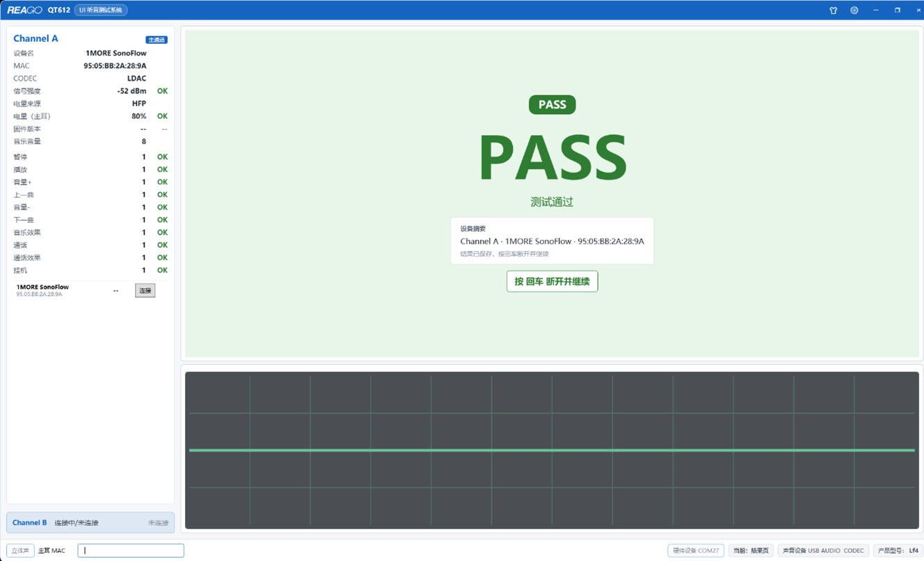The height and width of the screenshot is (561, 924).
Task: Click the 固件版本 row label
Action: (x=27, y=129)
